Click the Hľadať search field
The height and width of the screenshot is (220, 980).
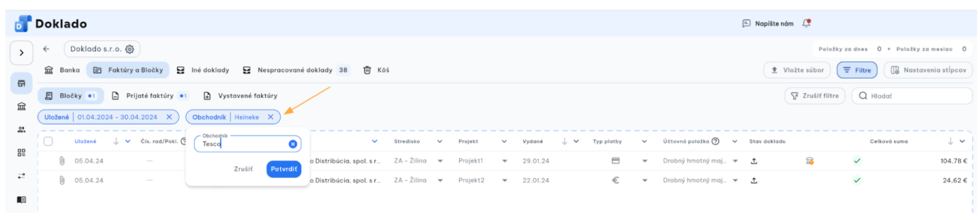(911, 96)
